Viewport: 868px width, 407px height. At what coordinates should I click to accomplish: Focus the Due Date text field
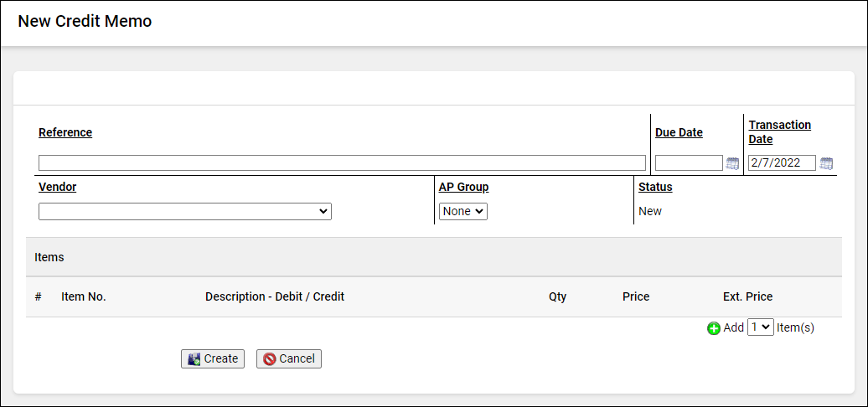click(689, 162)
